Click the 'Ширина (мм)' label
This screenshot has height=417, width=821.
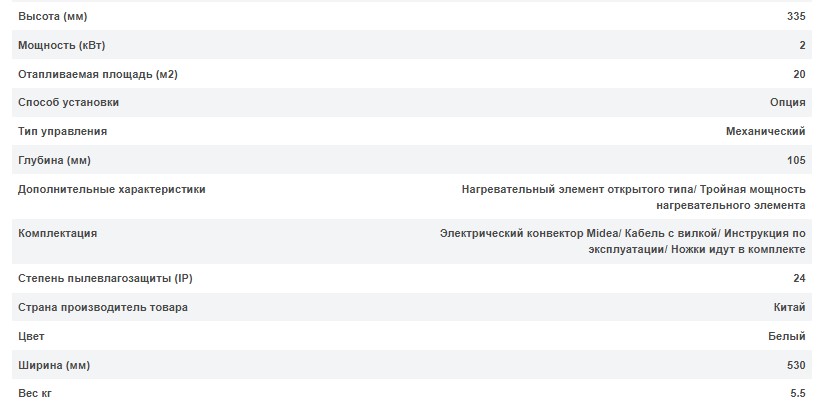click(54, 365)
